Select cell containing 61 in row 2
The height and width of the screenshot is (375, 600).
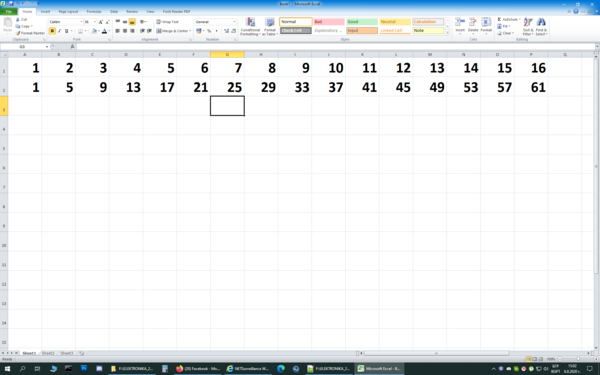[x=531, y=87]
